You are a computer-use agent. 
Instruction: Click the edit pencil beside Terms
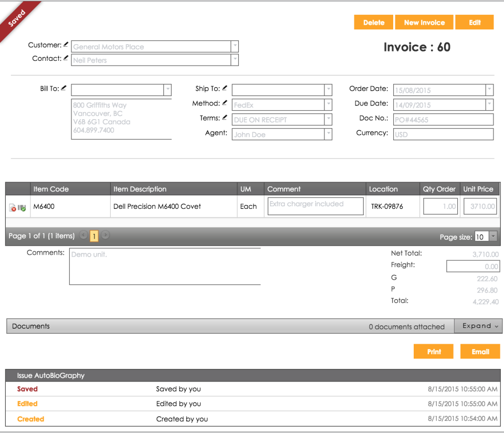point(225,118)
